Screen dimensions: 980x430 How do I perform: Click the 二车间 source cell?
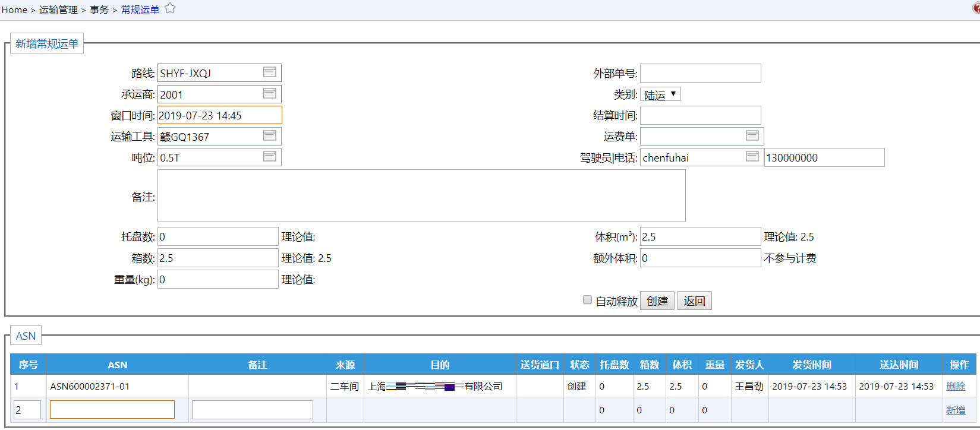click(345, 386)
